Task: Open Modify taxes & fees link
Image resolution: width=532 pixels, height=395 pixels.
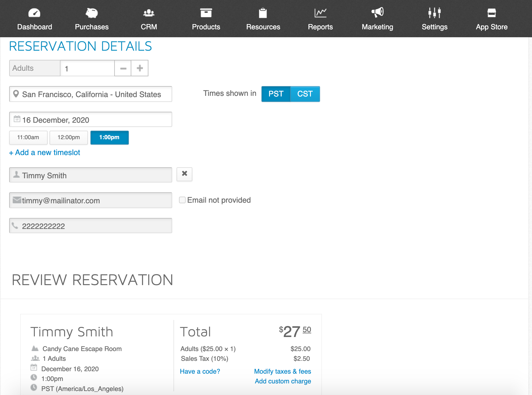Action: [282, 371]
